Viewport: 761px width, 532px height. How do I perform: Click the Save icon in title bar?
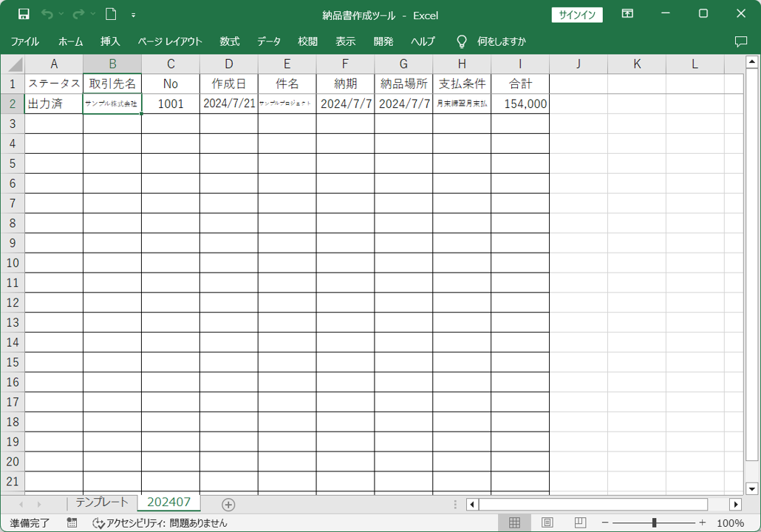click(24, 14)
